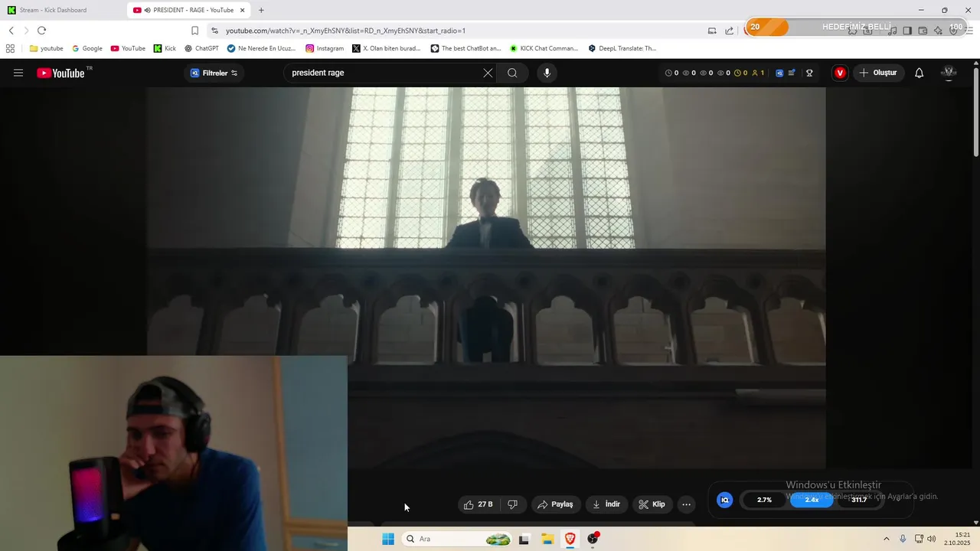This screenshot has height=551, width=980.
Task: Bookmark this page
Action: pos(194,31)
